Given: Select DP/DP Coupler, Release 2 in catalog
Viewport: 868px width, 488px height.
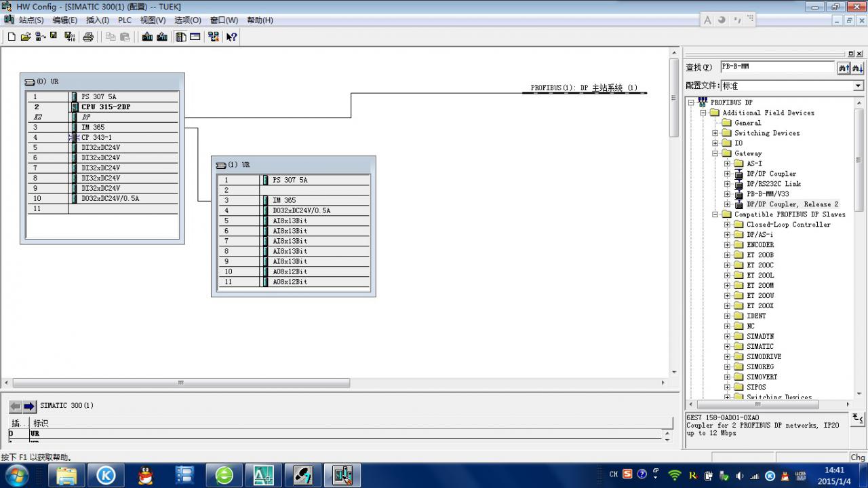Looking at the screenshot, I should pyautogui.click(x=793, y=204).
